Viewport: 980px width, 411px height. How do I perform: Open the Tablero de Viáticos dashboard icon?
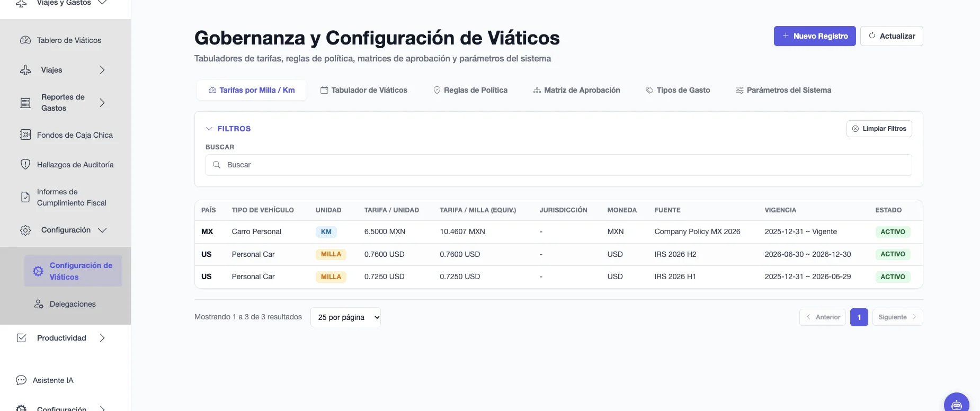25,40
